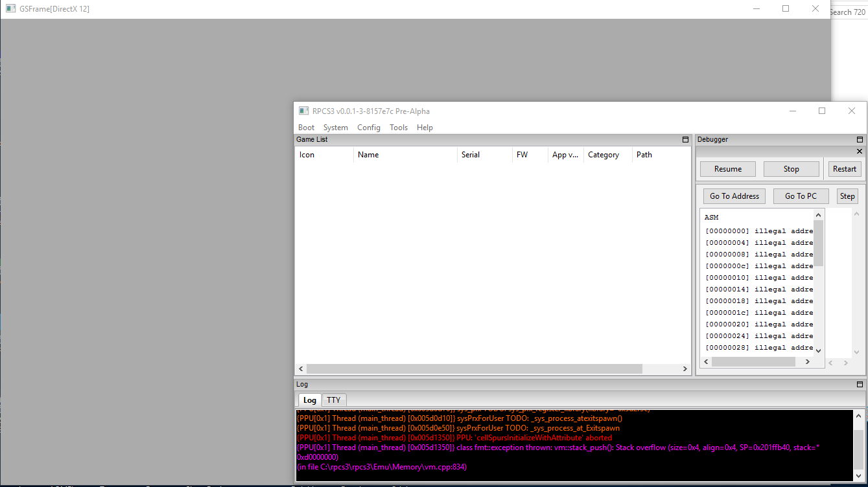The image size is (868, 487).
Task: Sort game list by App version column
Action: pyautogui.click(x=566, y=155)
